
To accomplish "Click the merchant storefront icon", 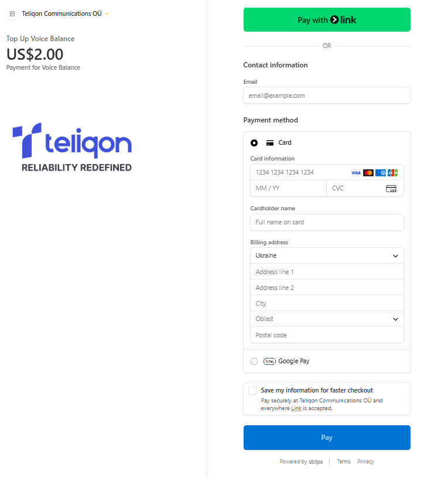I will coord(12,13).
